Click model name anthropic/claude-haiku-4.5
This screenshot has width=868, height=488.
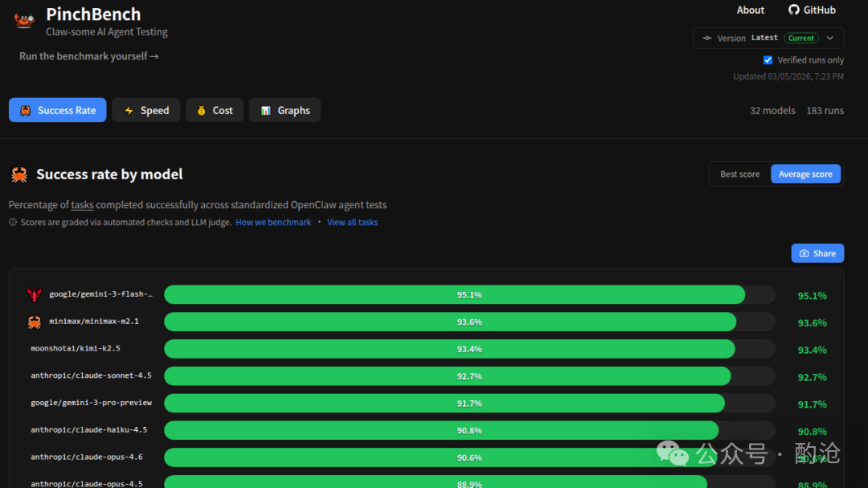coord(88,430)
